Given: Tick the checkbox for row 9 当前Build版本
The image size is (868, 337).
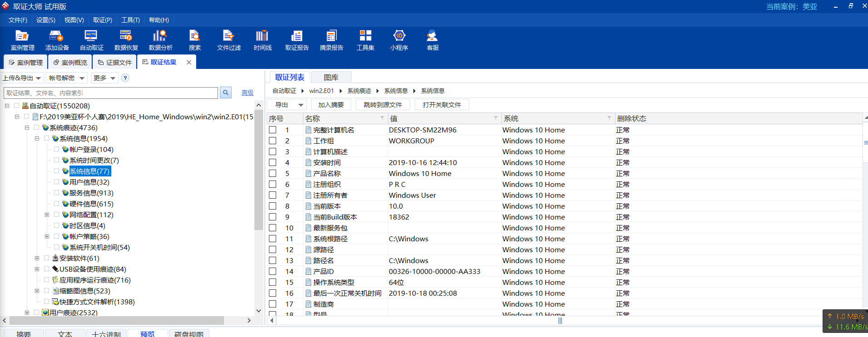Looking at the screenshot, I should coord(273,217).
